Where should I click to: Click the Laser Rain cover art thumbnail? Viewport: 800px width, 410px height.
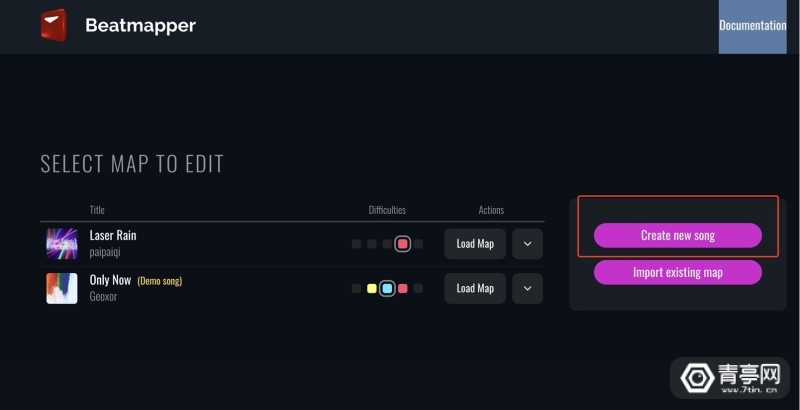(62, 244)
